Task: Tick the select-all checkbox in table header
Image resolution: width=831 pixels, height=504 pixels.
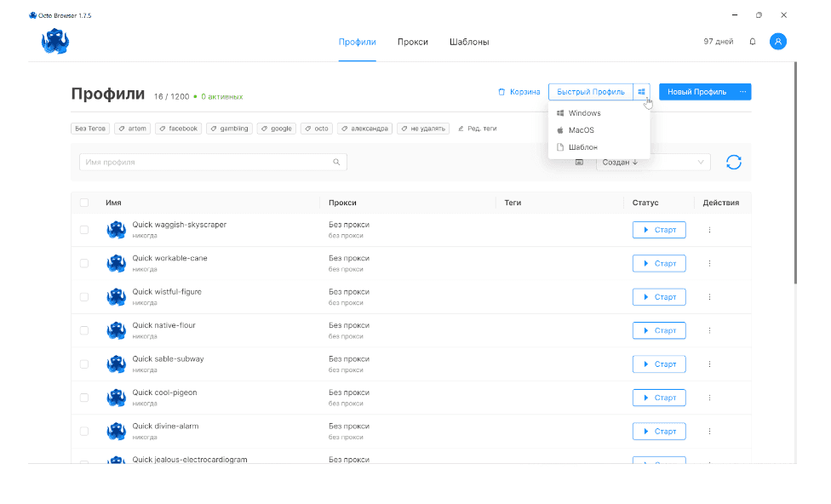Action: [84, 203]
